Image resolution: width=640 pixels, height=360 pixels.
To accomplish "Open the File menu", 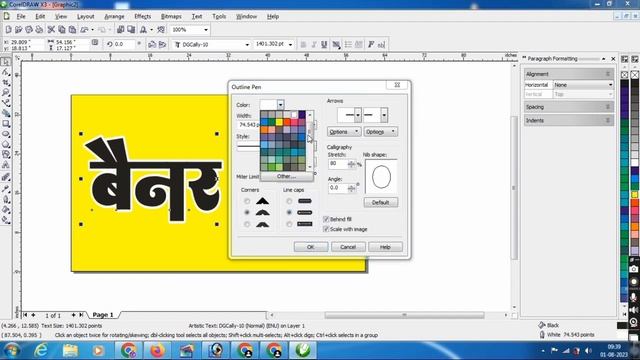I will pos(21,17).
